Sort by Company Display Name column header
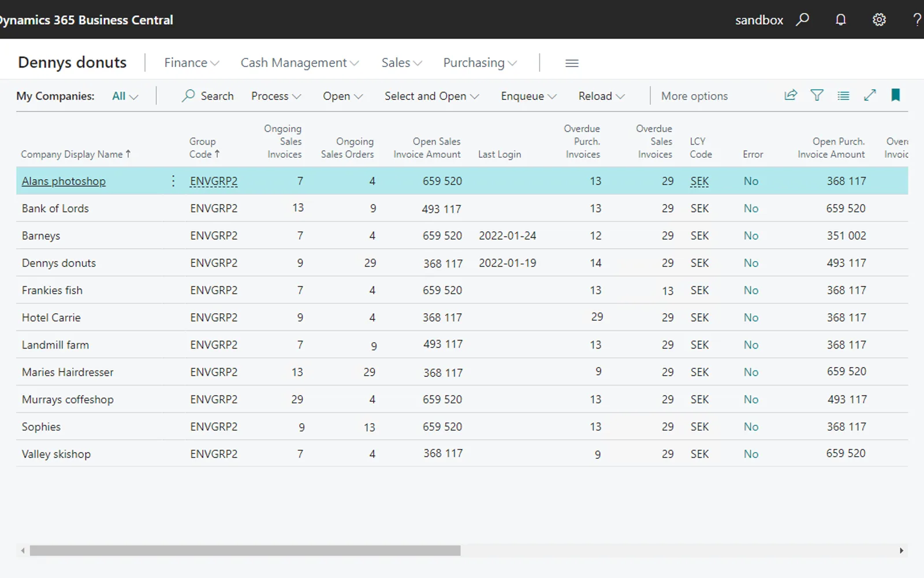924x578 pixels. (x=76, y=154)
